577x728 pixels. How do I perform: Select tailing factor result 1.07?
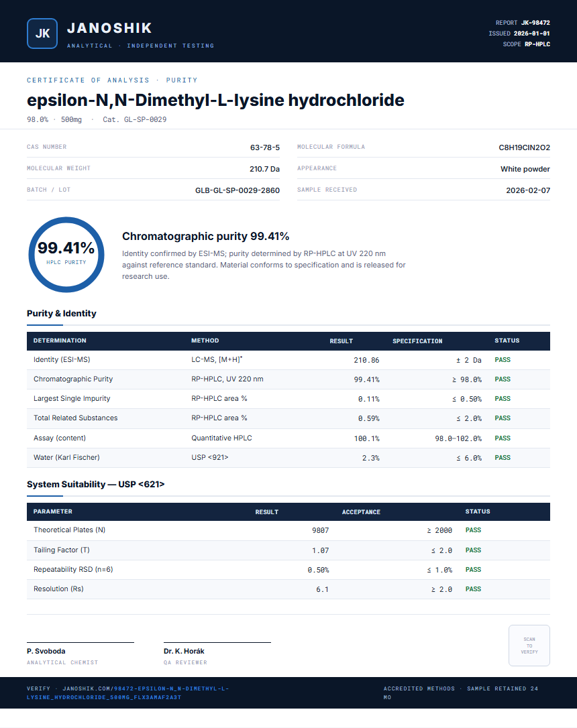point(320,550)
